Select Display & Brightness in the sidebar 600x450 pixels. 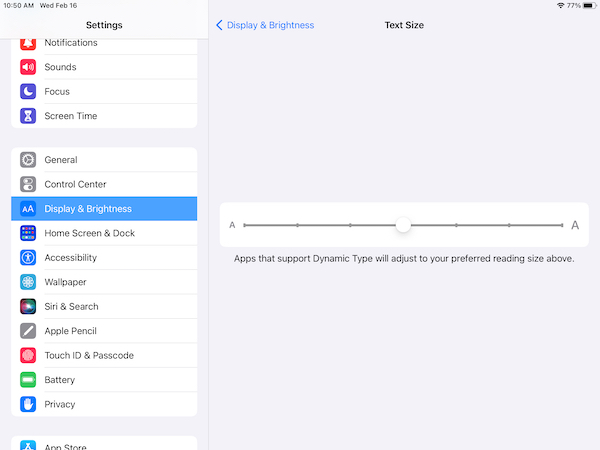point(104,209)
